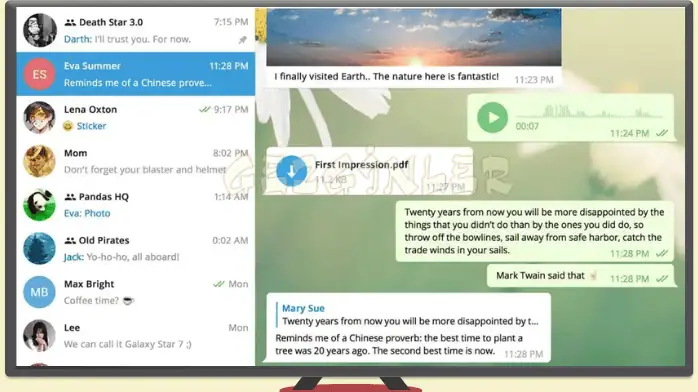
Task: Download the First Impression.pdf file
Action: [292, 170]
